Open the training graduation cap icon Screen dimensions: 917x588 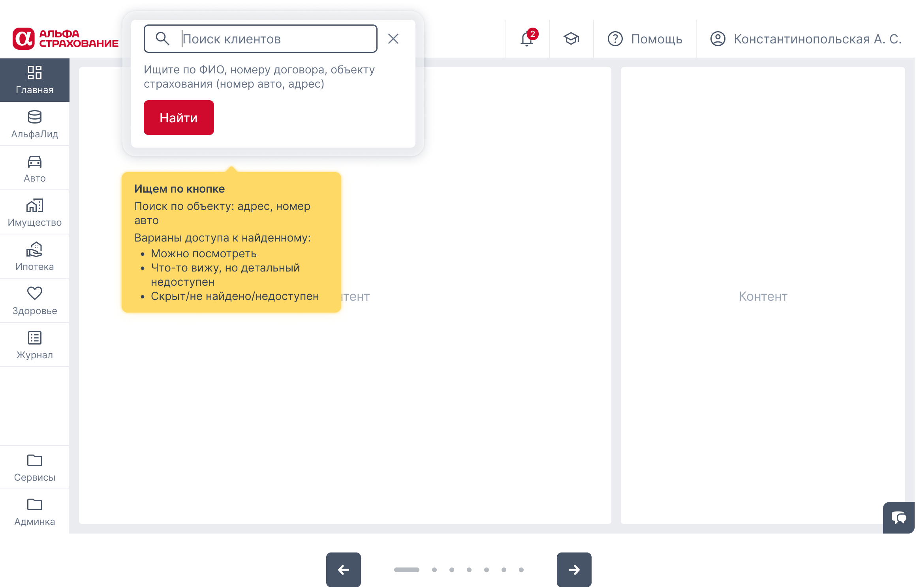click(x=571, y=39)
